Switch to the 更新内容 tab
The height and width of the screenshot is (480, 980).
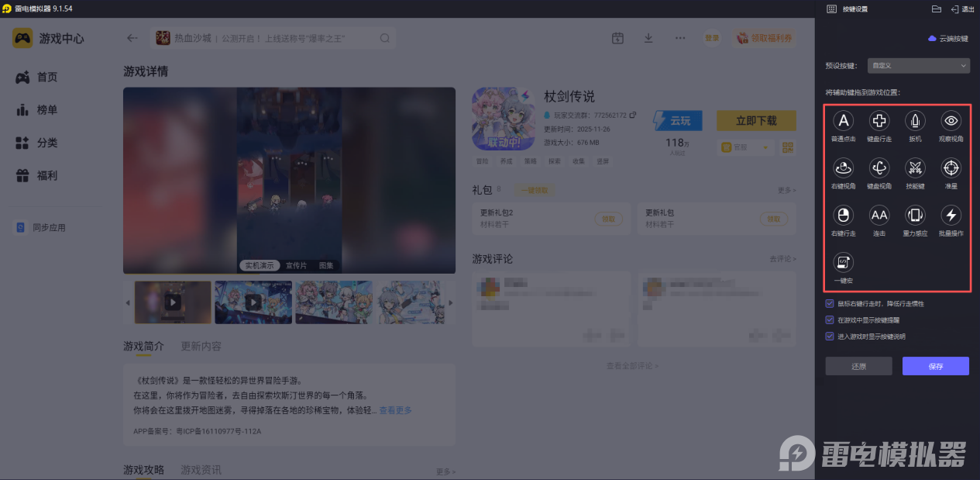point(201,347)
